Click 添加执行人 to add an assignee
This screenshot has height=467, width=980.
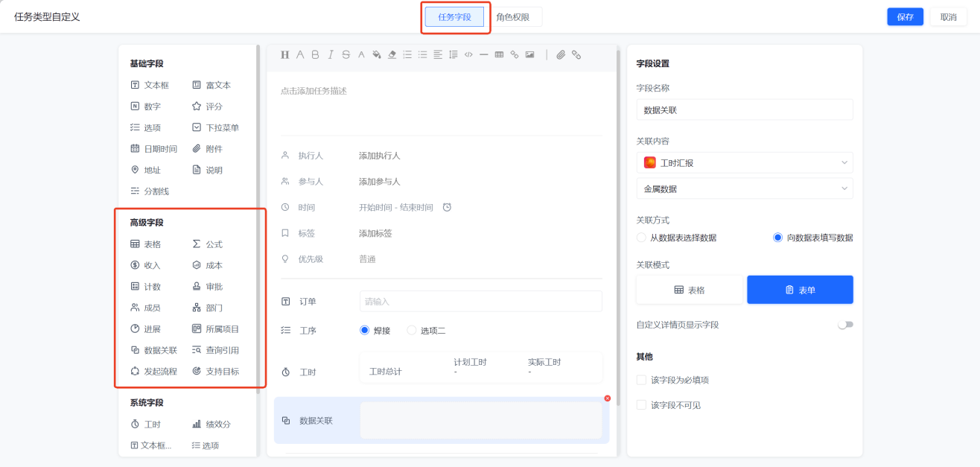380,156
